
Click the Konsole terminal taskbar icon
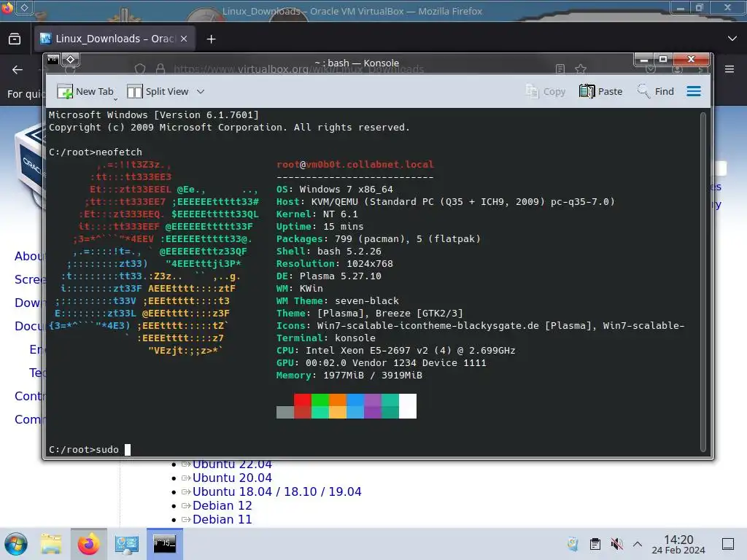[x=165, y=544]
